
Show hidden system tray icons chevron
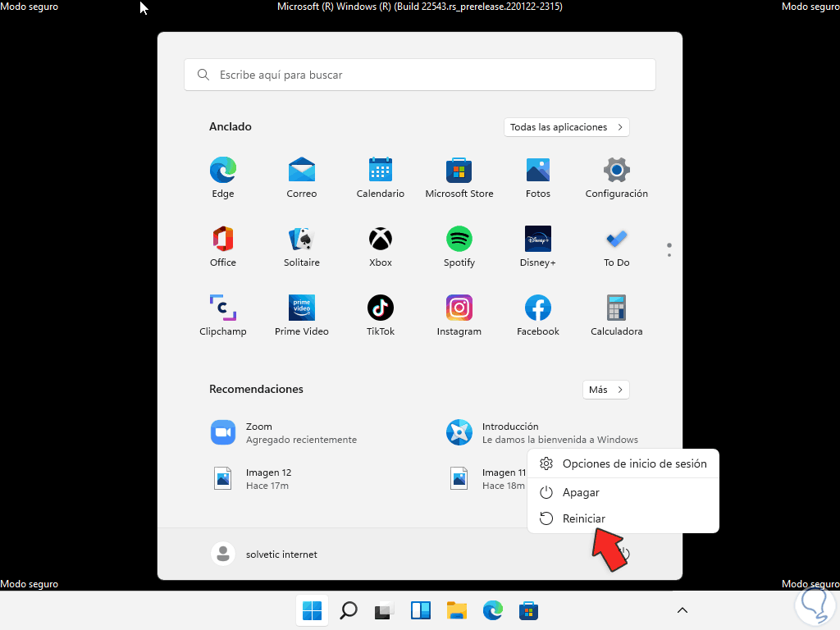[682, 610]
